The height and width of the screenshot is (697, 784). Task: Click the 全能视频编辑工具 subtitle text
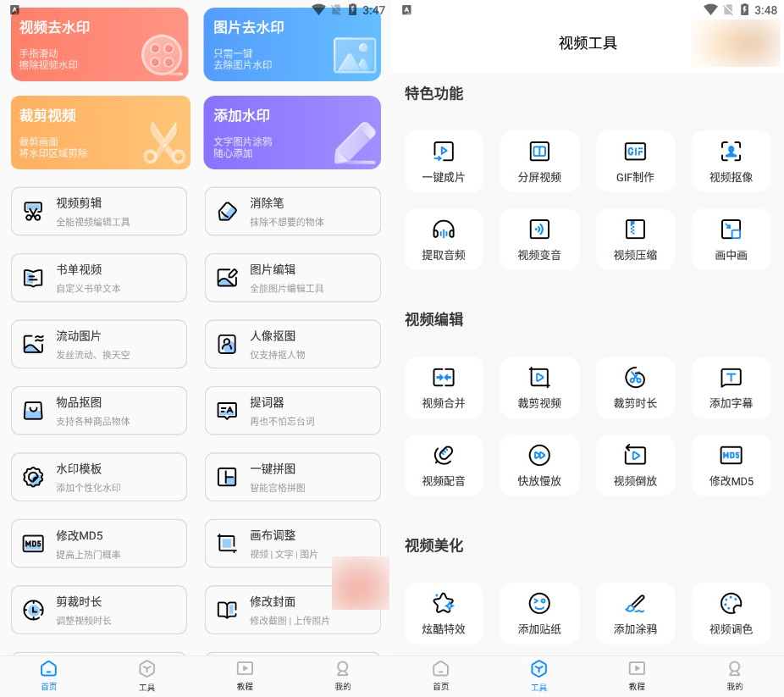pyautogui.click(x=93, y=222)
